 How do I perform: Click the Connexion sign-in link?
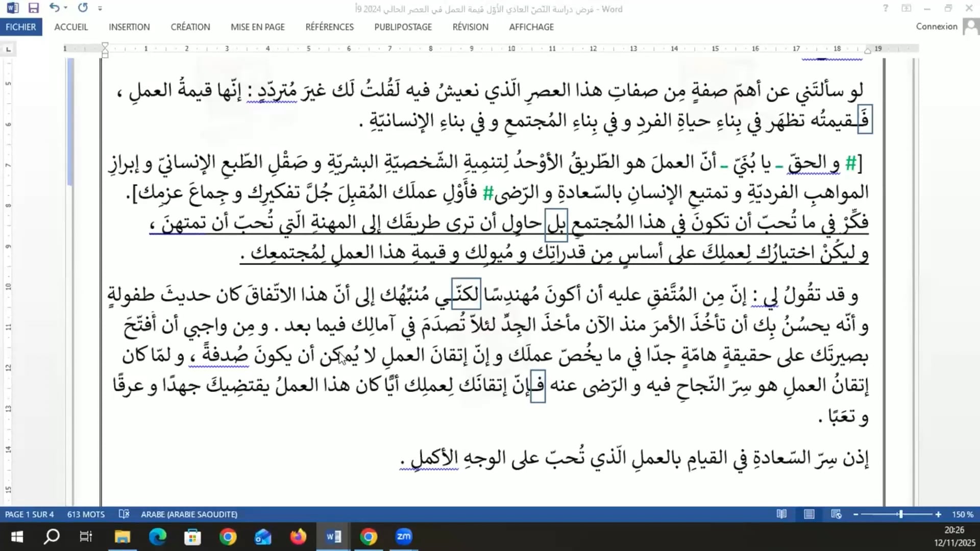936,27
